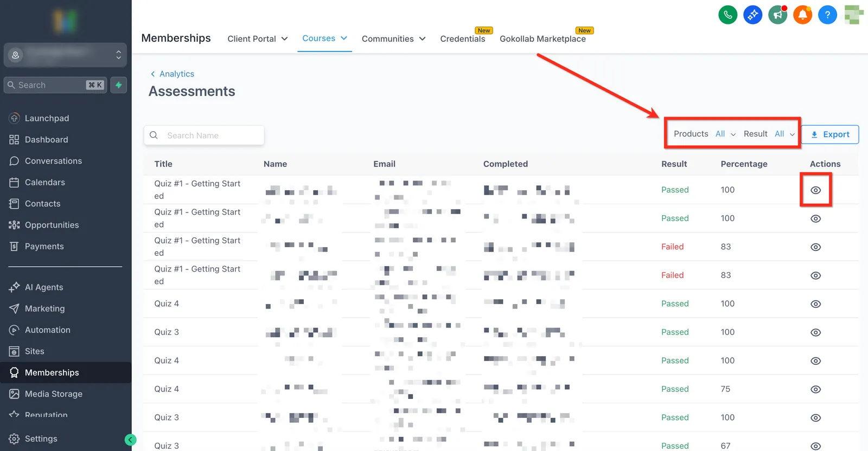Open the Gokollab Marketplace tab

tap(542, 38)
